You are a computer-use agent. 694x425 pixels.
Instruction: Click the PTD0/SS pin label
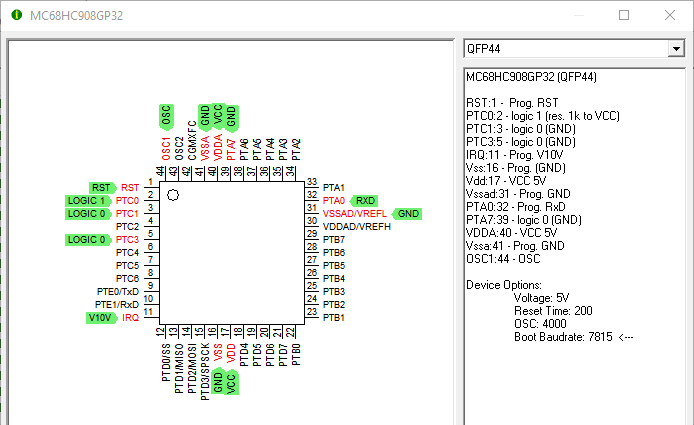coord(166,362)
